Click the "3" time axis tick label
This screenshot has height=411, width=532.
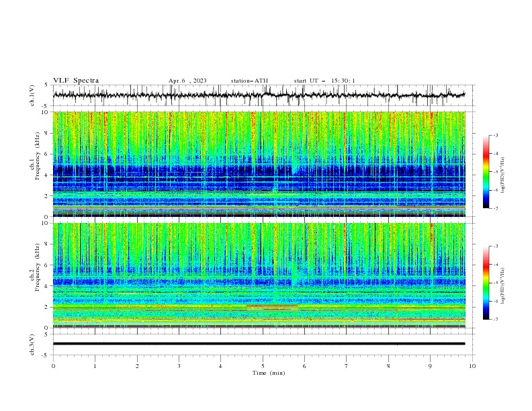pyautogui.click(x=179, y=366)
